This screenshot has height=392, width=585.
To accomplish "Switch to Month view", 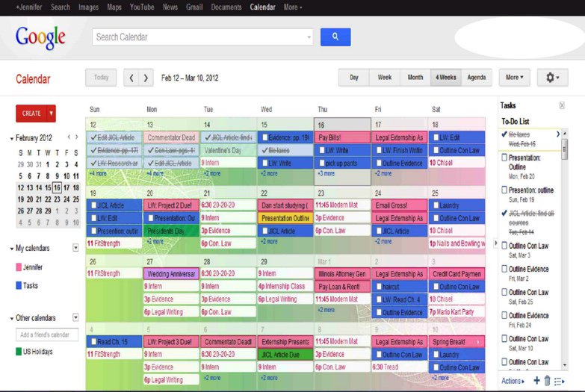I will (x=415, y=78).
